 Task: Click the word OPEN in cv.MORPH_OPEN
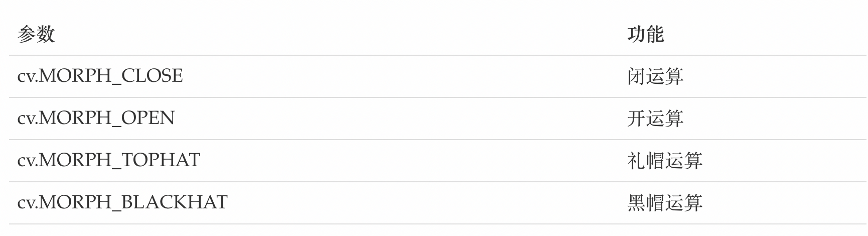pyautogui.click(x=148, y=119)
